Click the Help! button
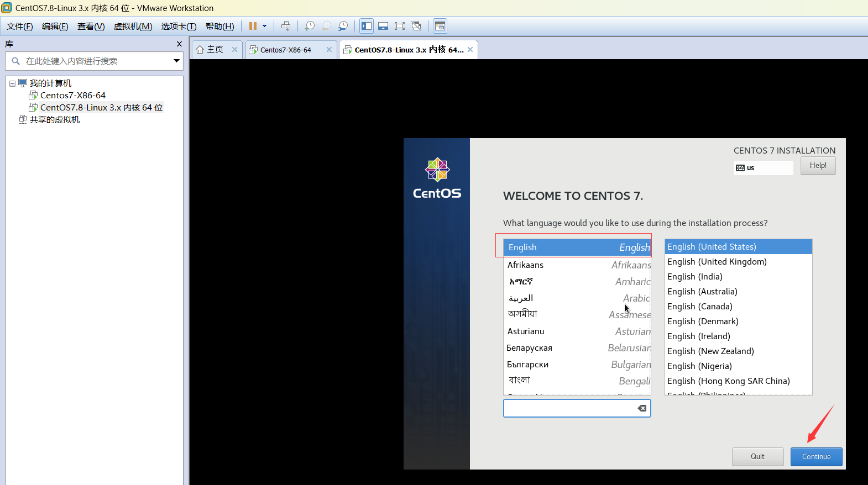868x485 pixels. (818, 166)
